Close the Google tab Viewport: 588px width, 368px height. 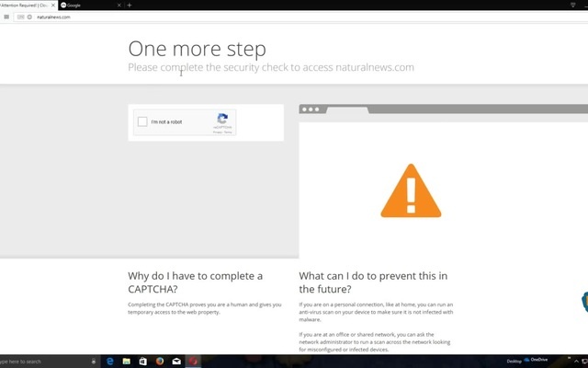pyautogui.click(x=119, y=6)
